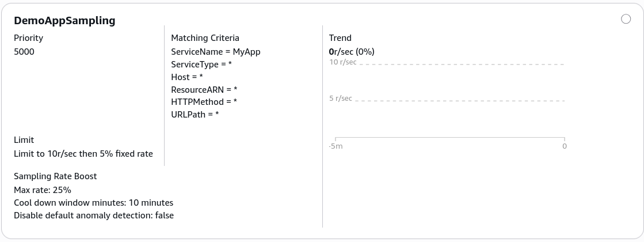Click the 0r/sec (0%) trend value
This screenshot has height=242, width=644.
[x=352, y=52]
